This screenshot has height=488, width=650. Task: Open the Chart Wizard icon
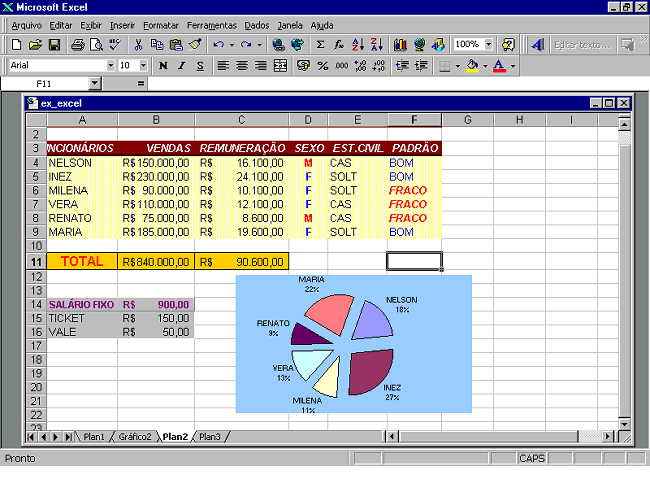pos(400,45)
